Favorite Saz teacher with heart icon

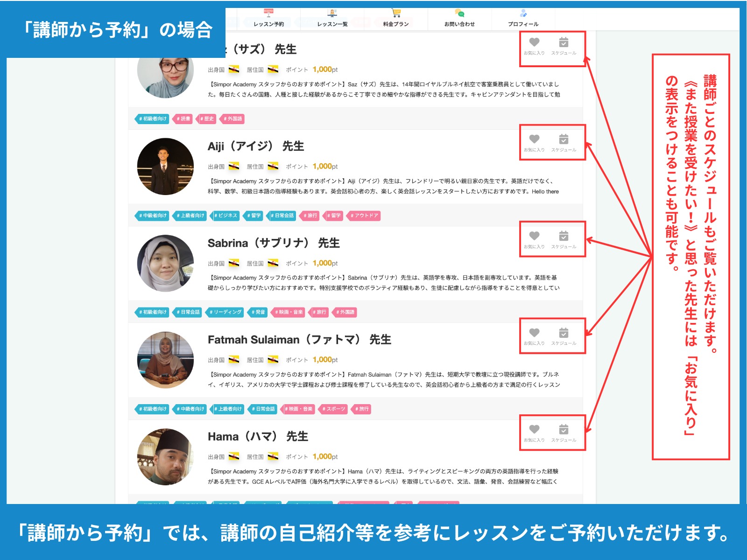point(534,46)
